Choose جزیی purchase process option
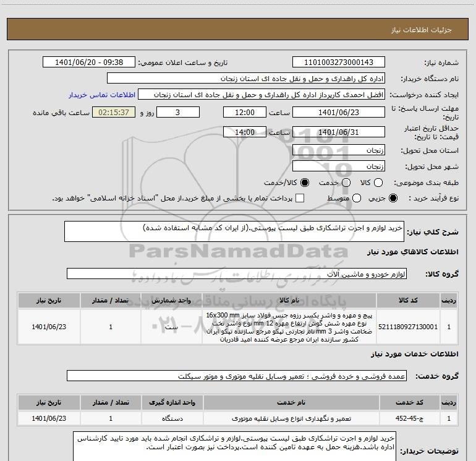The height and width of the screenshot is (461, 476). (x=393, y=198)
